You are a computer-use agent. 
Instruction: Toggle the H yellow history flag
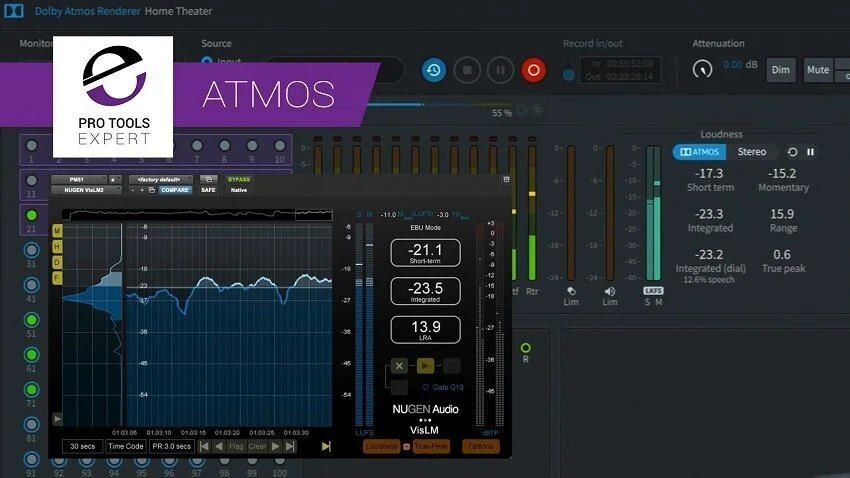coord(57,247)
